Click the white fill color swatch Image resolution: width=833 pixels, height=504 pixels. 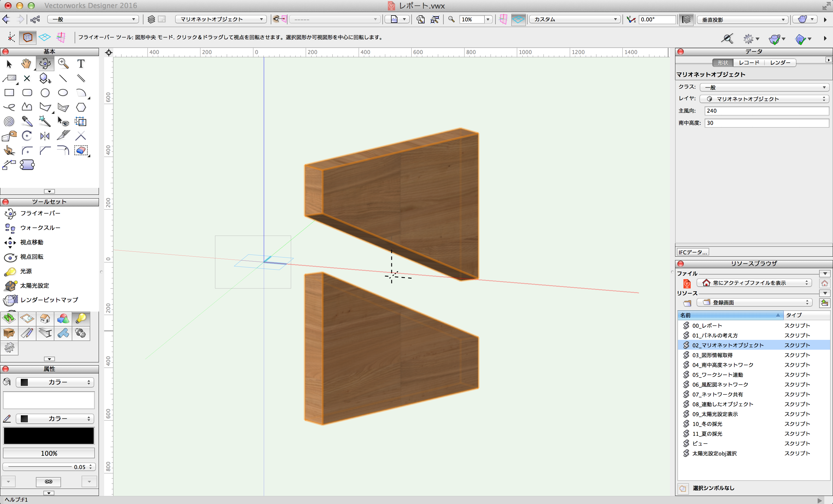click(49, 400)
